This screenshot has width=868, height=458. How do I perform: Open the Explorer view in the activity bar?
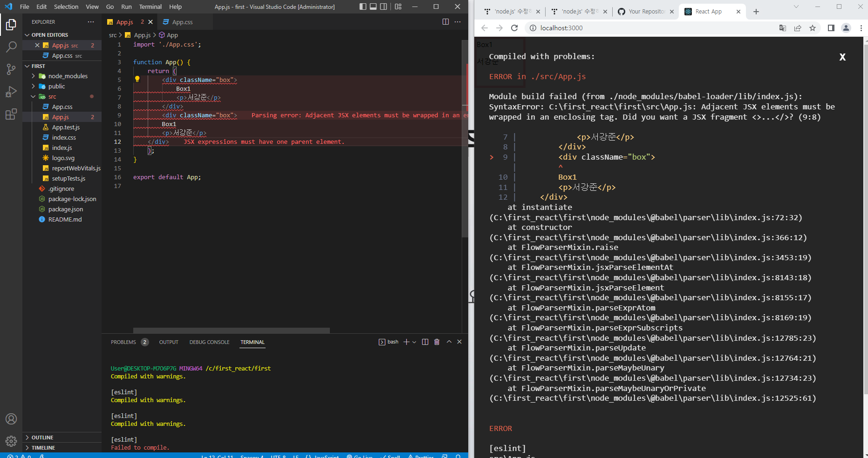click(x=11, y=25)
